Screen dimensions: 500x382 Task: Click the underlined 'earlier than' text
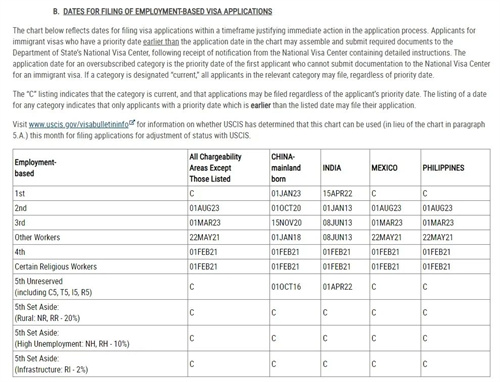tap(161, 42)
